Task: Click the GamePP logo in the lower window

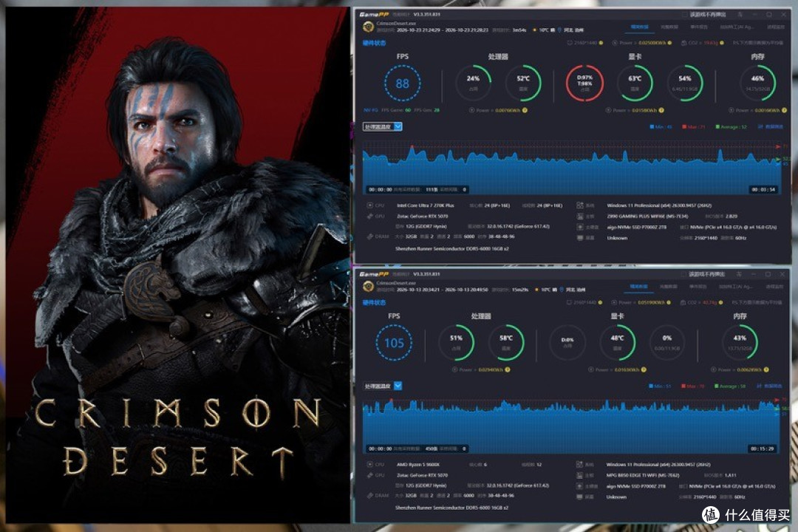Action: pyautogui.click(x=374, y=274)
